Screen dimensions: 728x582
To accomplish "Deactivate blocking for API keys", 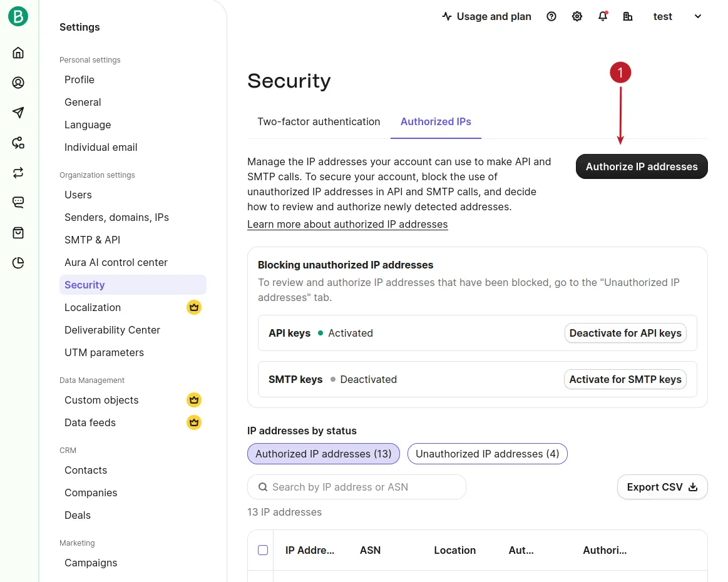I will point(625,333).
